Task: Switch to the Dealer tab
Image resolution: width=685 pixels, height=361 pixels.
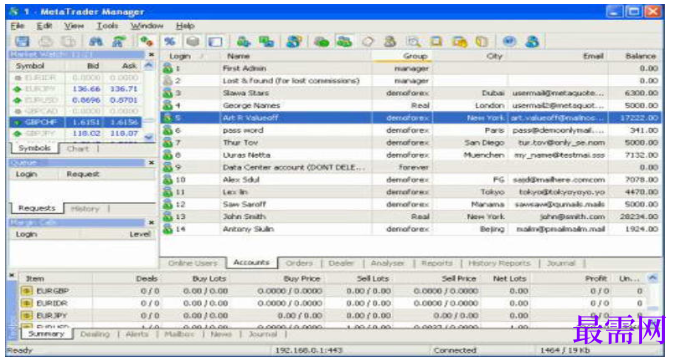Action: (341, 263)
